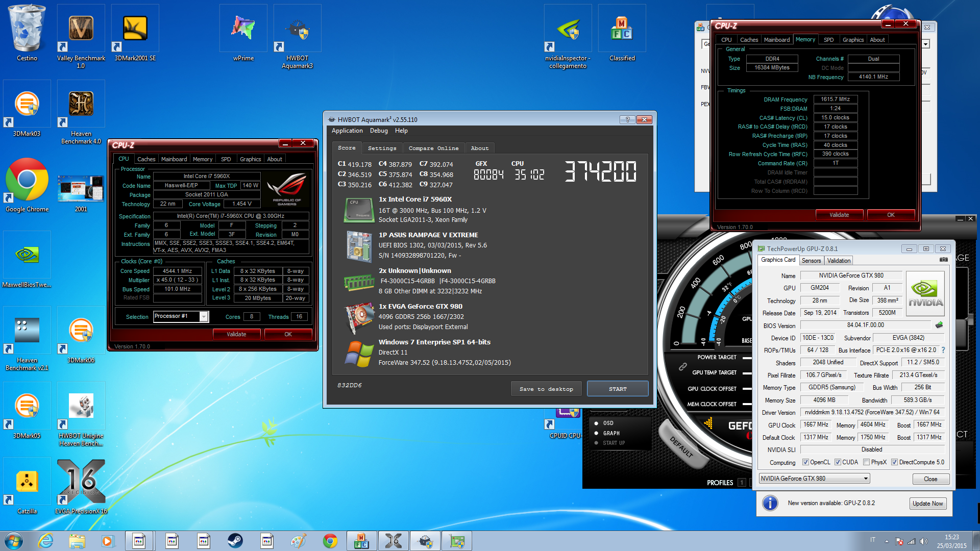
Task: Click the Aquamark help question mark button
Action: (627, 119)
